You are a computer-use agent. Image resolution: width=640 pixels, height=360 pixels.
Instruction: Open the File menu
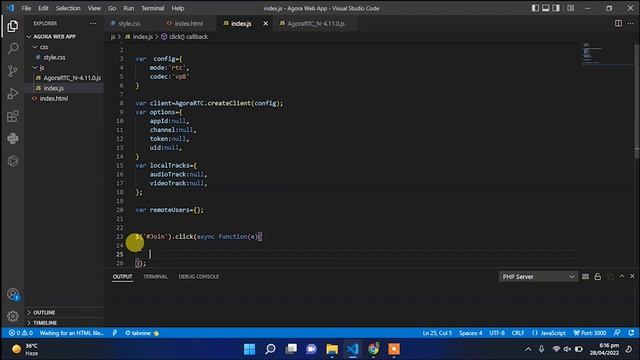[26, 8]
